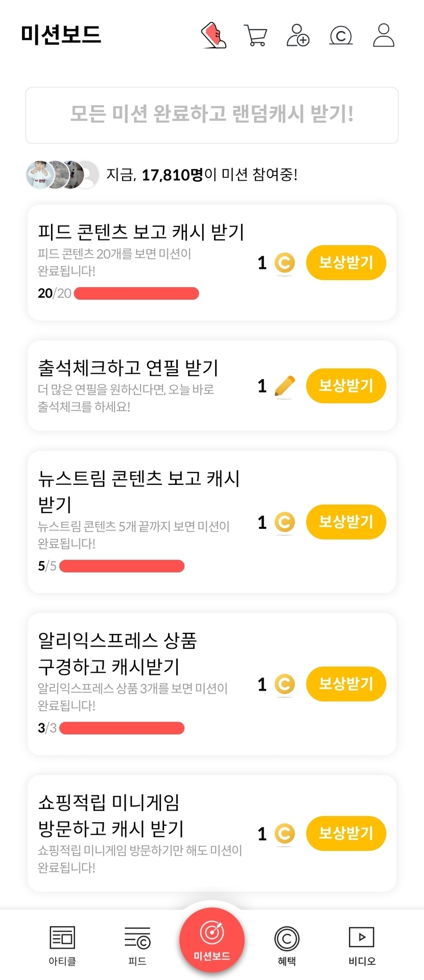This screenshot has width=424, height=980.
Task: Tap the red sneaker icon in header
Action: (214, 35)
